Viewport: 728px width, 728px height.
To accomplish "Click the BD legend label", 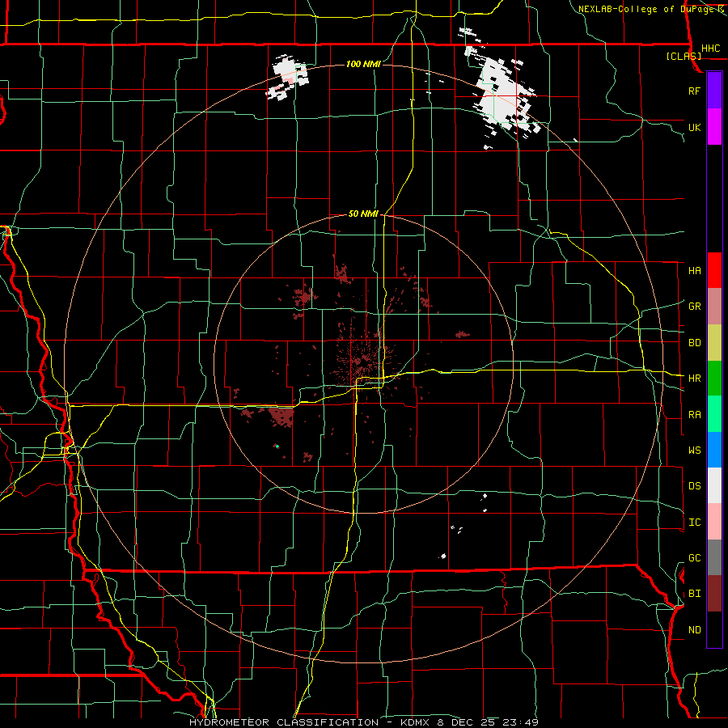I will [694, 343].
